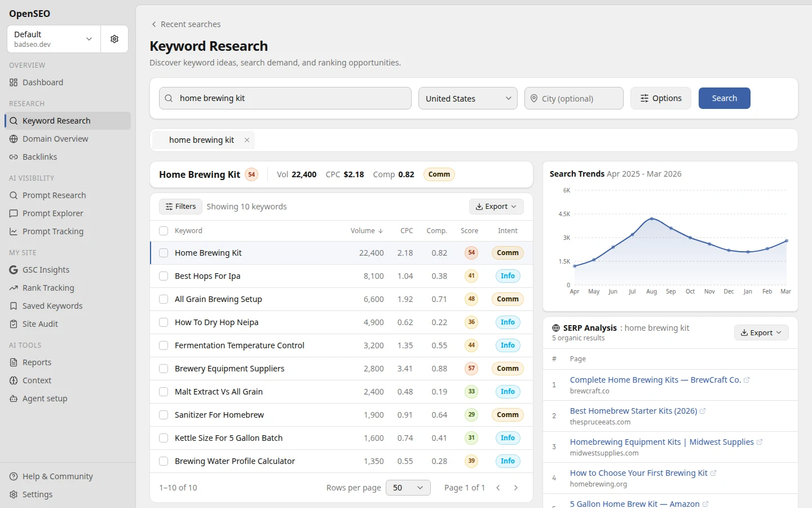The height and width of the screenshot is (508, 812).
Task: Go to next page arrow
Action: [516, 488]
